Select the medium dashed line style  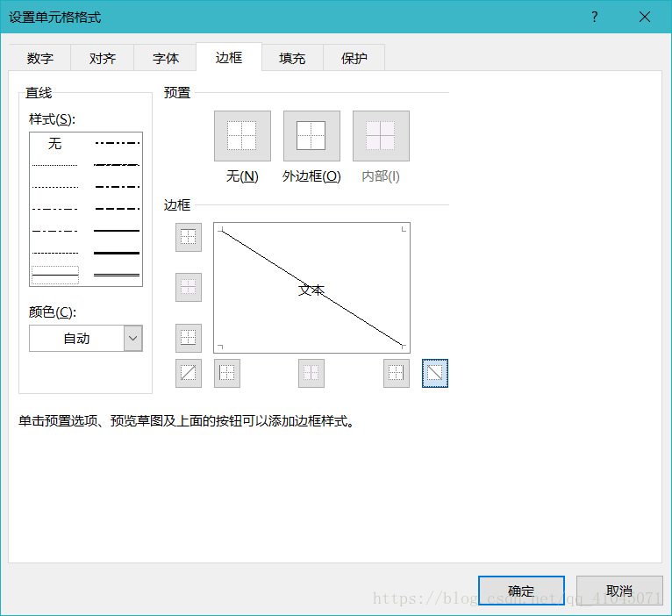coord(117,209)
